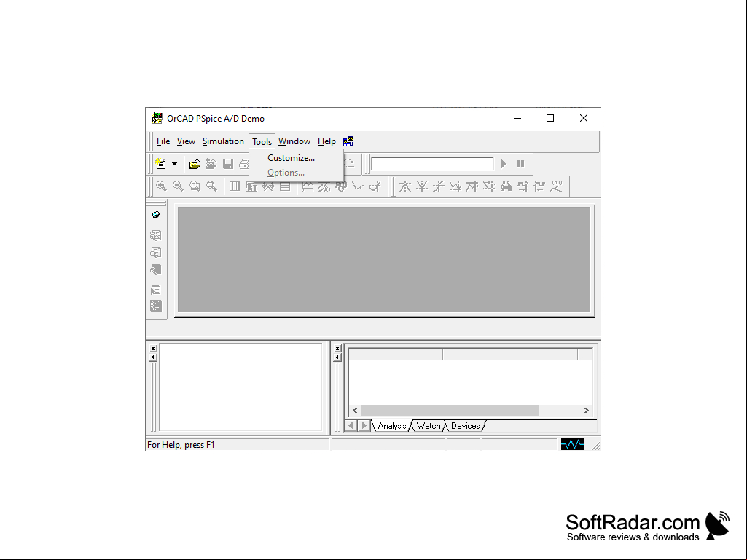This screenshot has width=747, height=560.
Task: Click the Cursor Slope icon
Action: click(438, 186)
